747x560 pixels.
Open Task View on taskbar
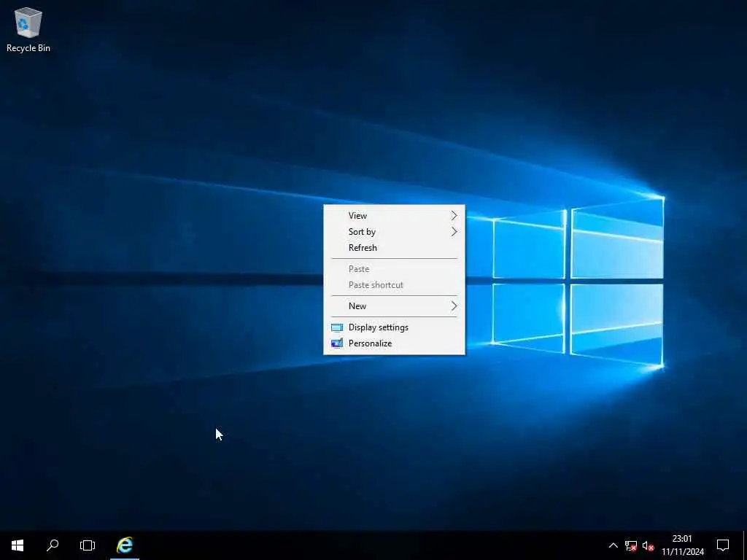pyautogui.click(x=88, y=545)
